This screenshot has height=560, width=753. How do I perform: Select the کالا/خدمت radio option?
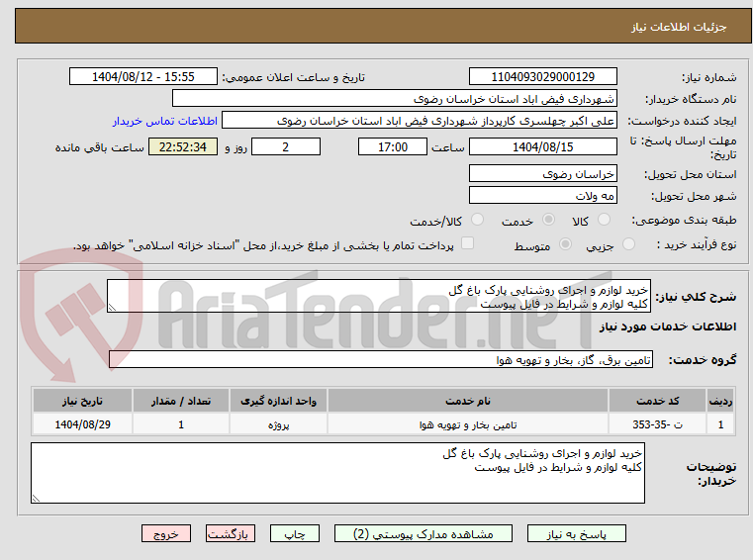[x=477, y=220]
